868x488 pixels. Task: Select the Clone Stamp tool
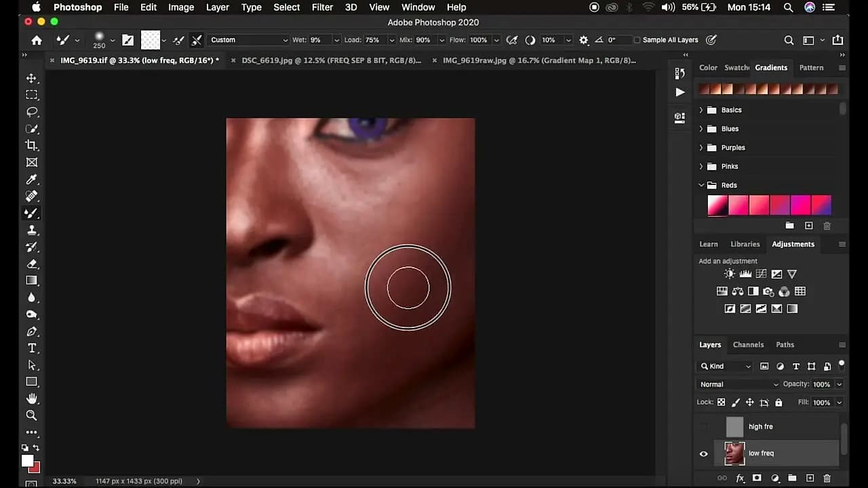pos(32,230)
